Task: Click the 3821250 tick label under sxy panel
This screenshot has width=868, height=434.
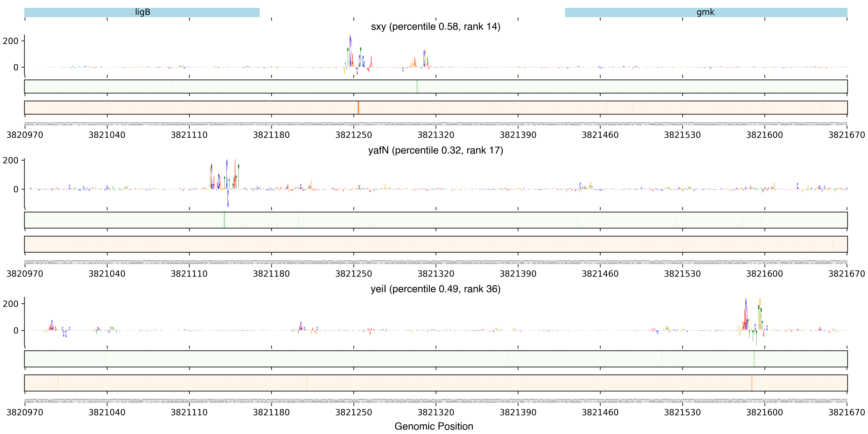Action: 353,135
